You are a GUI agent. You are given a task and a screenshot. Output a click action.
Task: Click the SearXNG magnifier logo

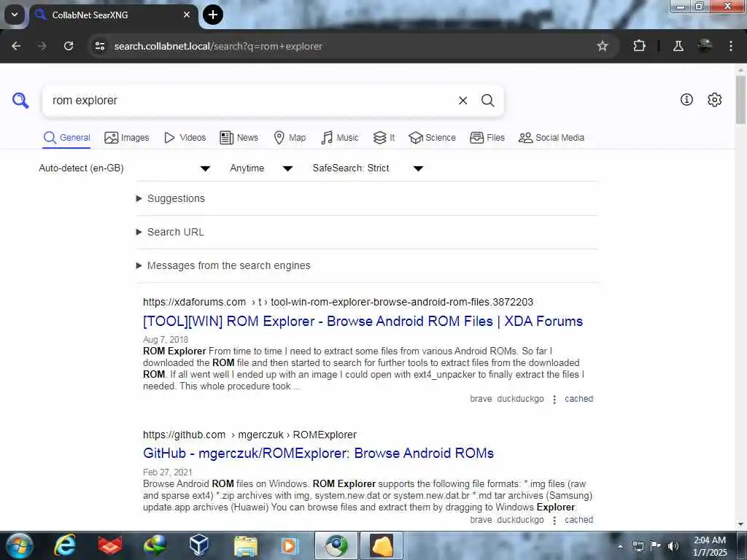[x=20, y=101]
